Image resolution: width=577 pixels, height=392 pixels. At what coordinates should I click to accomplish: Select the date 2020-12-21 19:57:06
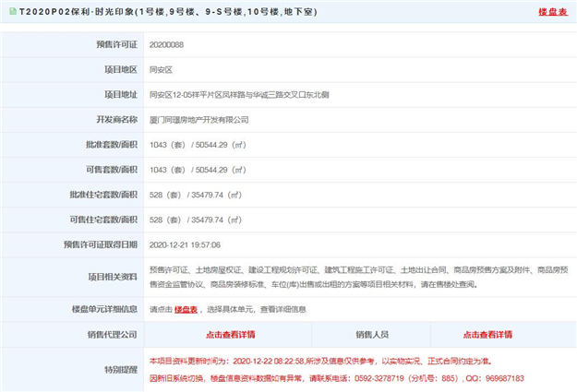point(185,245)
